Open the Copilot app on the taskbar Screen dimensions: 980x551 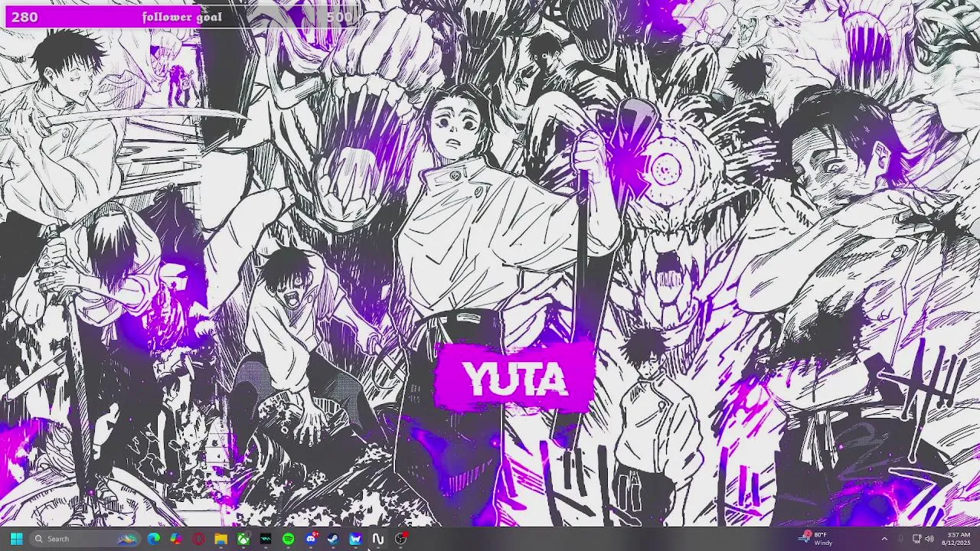click(x=176, y=539)
